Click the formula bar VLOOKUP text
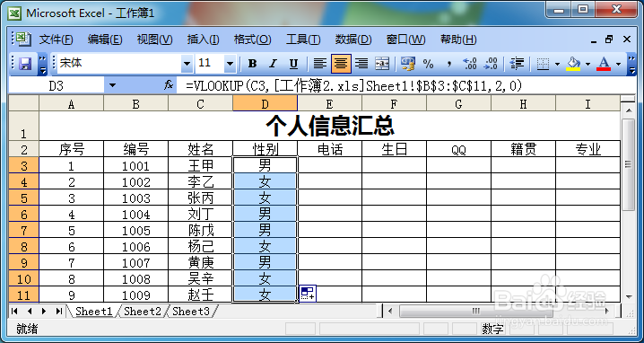Image resolution: width=644 pixels, height=343 pixels. click(x=353, y=85)
